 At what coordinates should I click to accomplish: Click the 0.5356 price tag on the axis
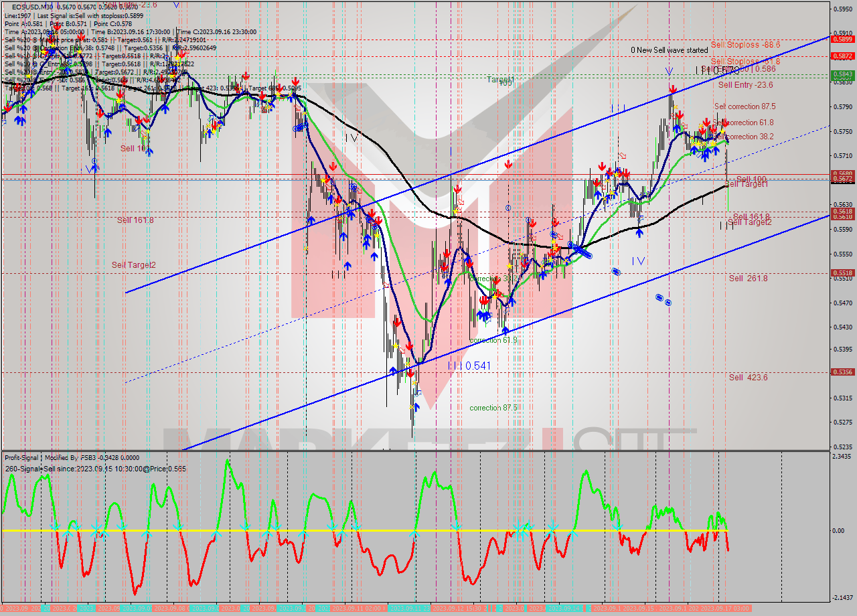[842, 372]
